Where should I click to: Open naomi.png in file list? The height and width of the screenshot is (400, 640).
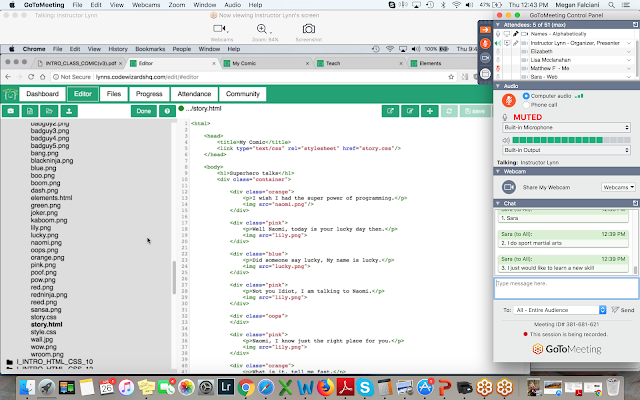46,243
